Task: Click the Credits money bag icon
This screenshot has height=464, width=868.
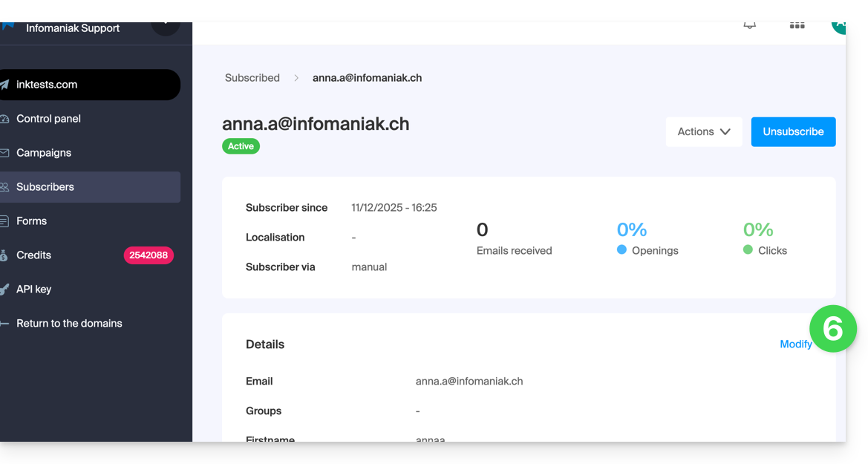Action: coord(4,255)
